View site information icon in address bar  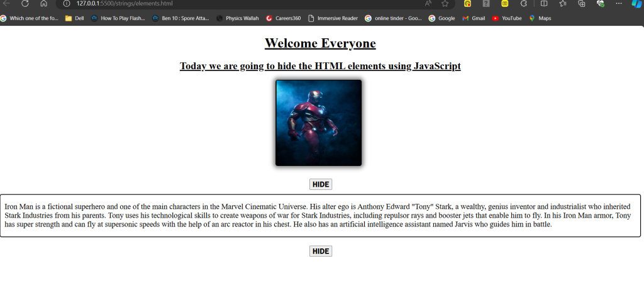(x=67, y=3)
